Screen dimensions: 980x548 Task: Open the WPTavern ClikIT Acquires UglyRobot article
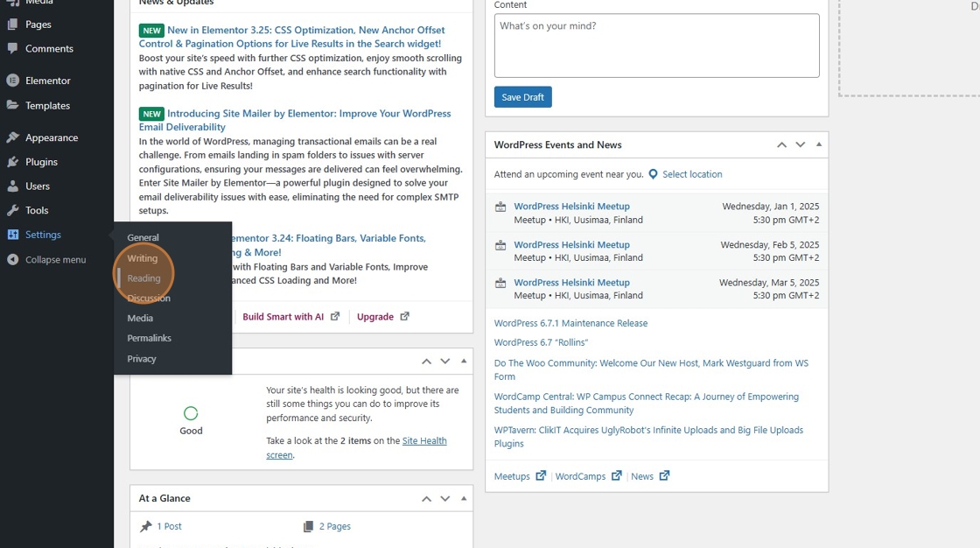coord(648,437)
